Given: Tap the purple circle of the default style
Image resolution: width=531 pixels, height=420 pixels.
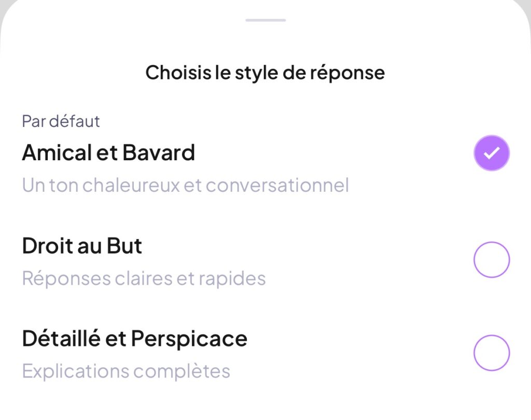Looking at the screenshot, I should tap(492, 153).
